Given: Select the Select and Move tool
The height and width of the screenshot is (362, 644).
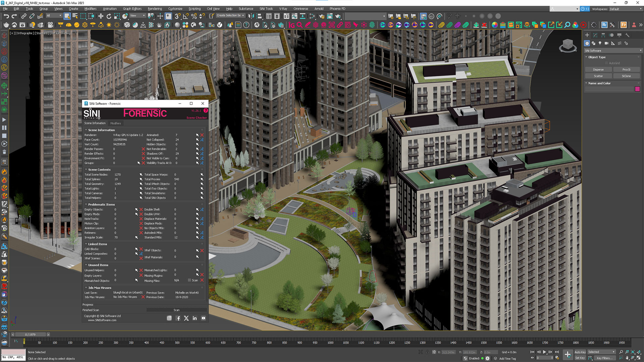Looking at the screenshot, I should click(101, 16).
